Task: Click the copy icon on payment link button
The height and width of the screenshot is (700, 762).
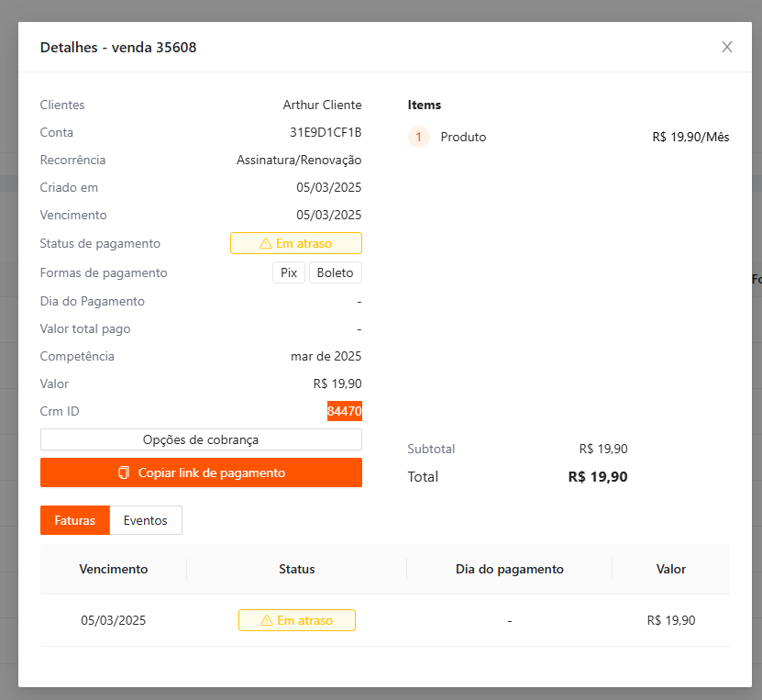Action: [124, 473]
